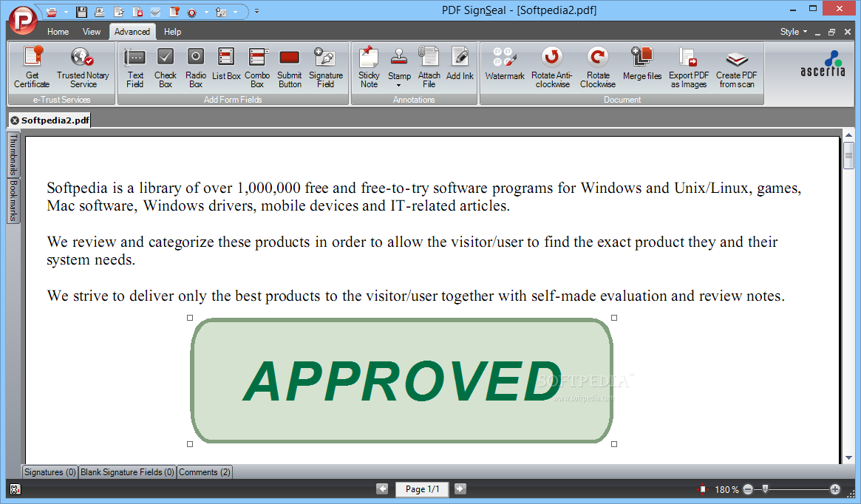
Task: Open the Thumbnails side panel
Action: 13,155
